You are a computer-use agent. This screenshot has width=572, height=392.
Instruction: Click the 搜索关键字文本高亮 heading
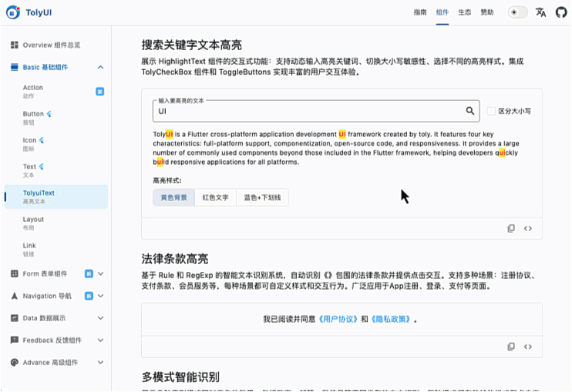pyautogui.click(x=191, y=45)
